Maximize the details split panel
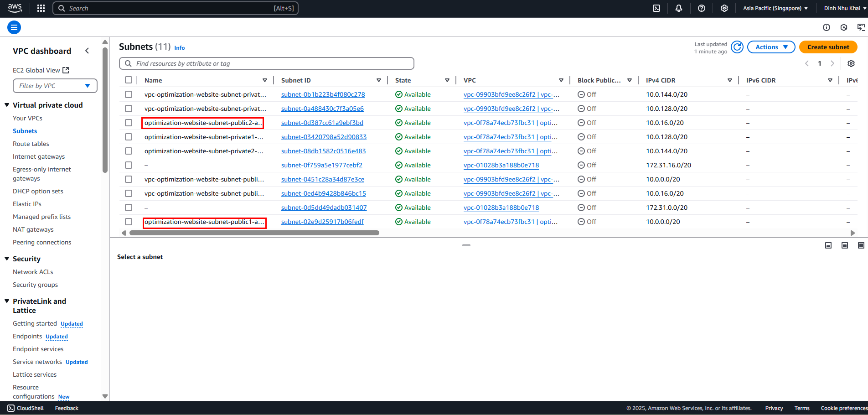This screenshot has height=415, width=868. [x=861, y=245]
